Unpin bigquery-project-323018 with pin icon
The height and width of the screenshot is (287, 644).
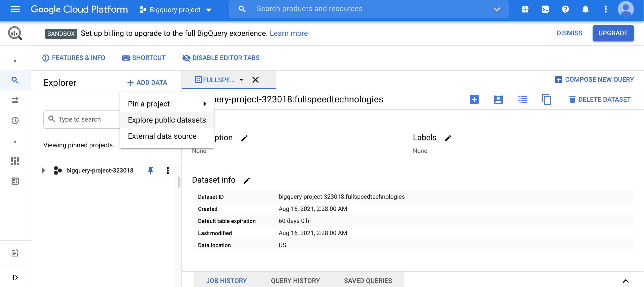click(151, 170)
